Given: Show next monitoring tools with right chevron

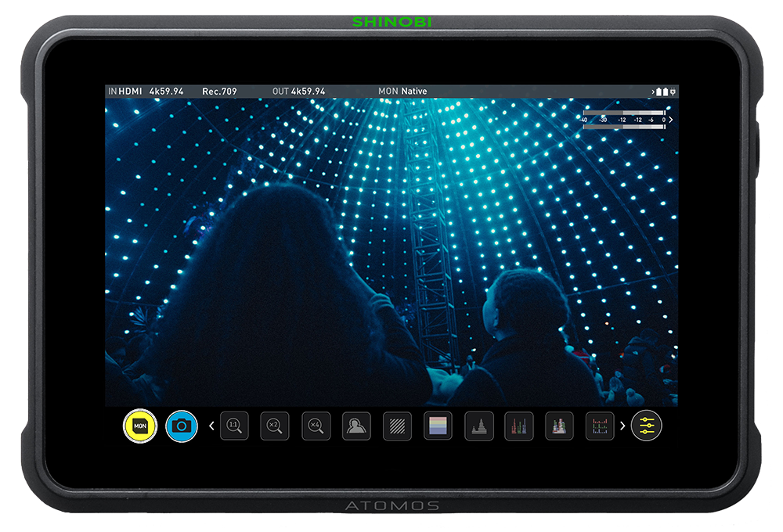Looking at the screenshot, I should pyautogui.click(x=622, y=426).
